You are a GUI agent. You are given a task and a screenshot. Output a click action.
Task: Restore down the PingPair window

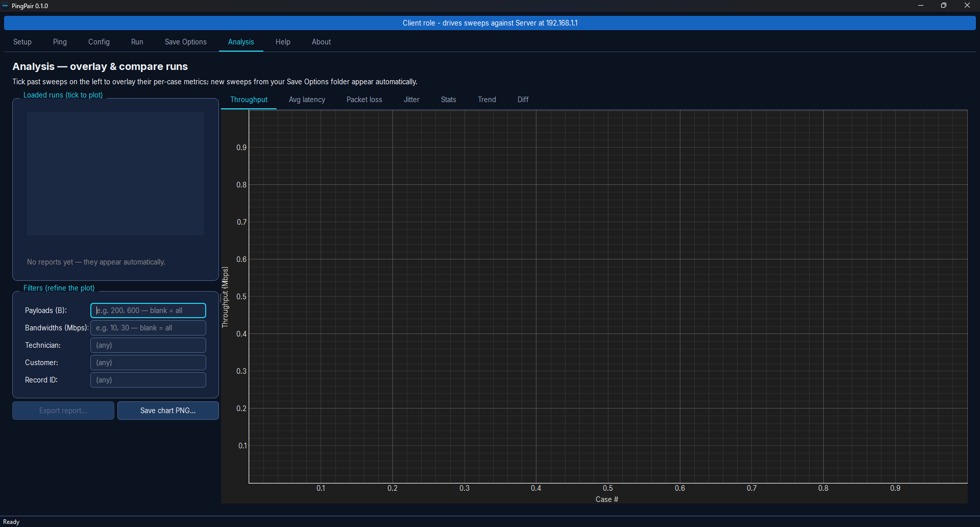944,6
